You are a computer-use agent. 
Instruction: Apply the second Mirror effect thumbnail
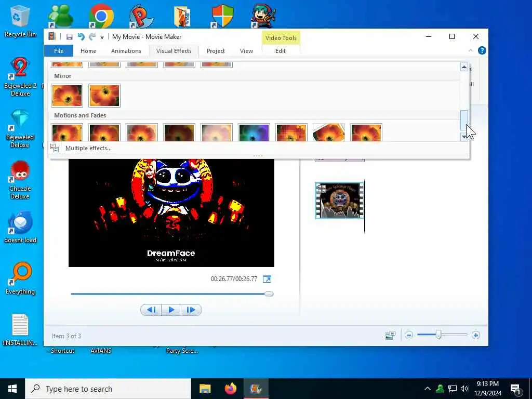104,96
